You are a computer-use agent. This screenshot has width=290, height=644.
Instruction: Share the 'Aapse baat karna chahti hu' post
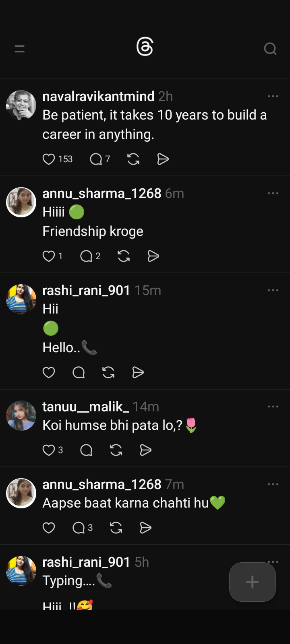[x=145, y=528]
